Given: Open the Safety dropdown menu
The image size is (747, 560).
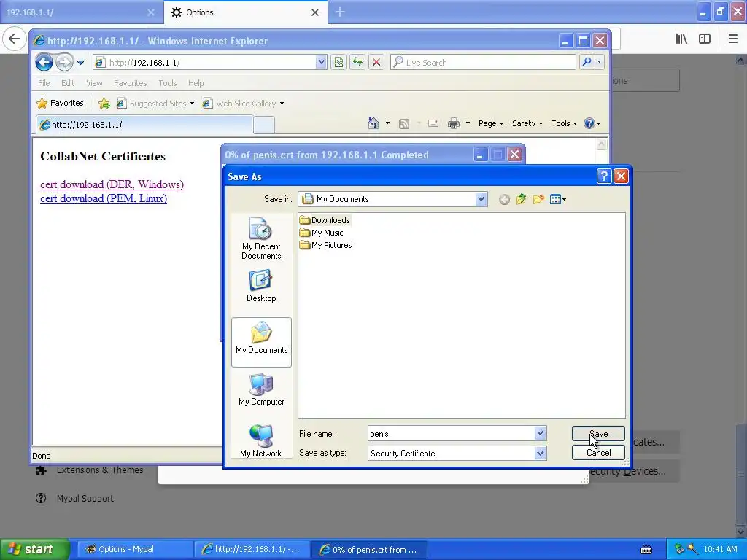Looking at the screenshot, I should (527, 123).
